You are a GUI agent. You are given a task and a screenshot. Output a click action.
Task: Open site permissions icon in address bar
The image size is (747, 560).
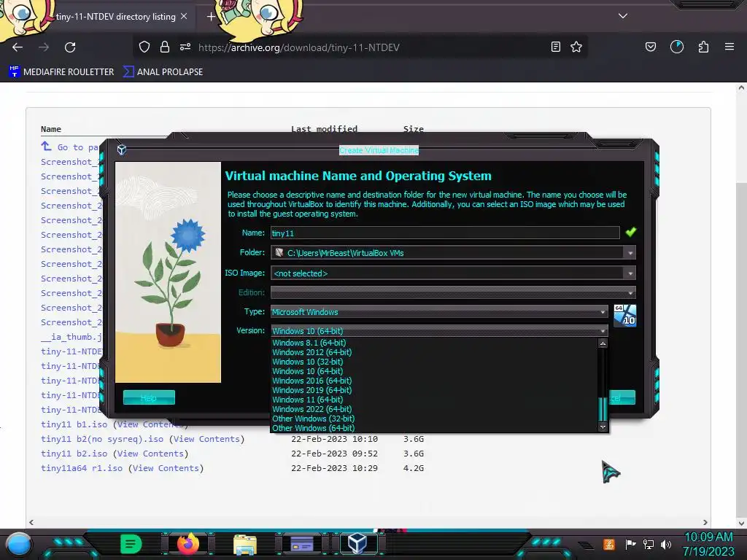click(x=185, y=47)
